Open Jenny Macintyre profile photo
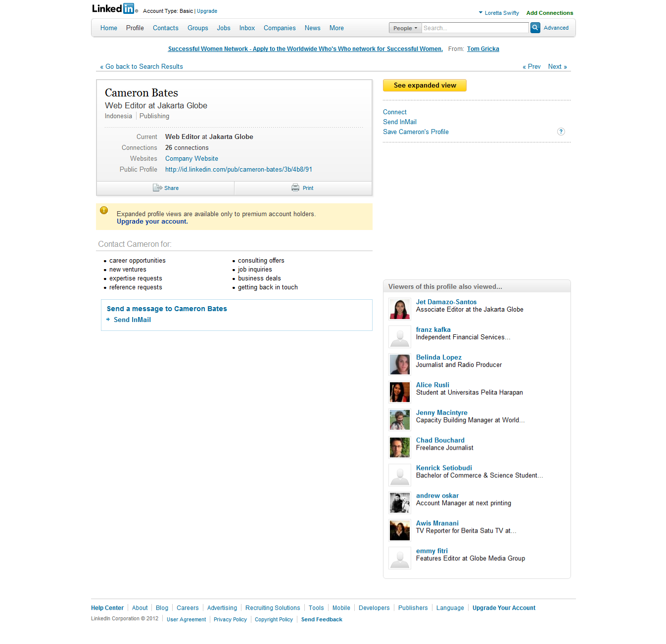 pyautogui.click(x=400, y=420)
